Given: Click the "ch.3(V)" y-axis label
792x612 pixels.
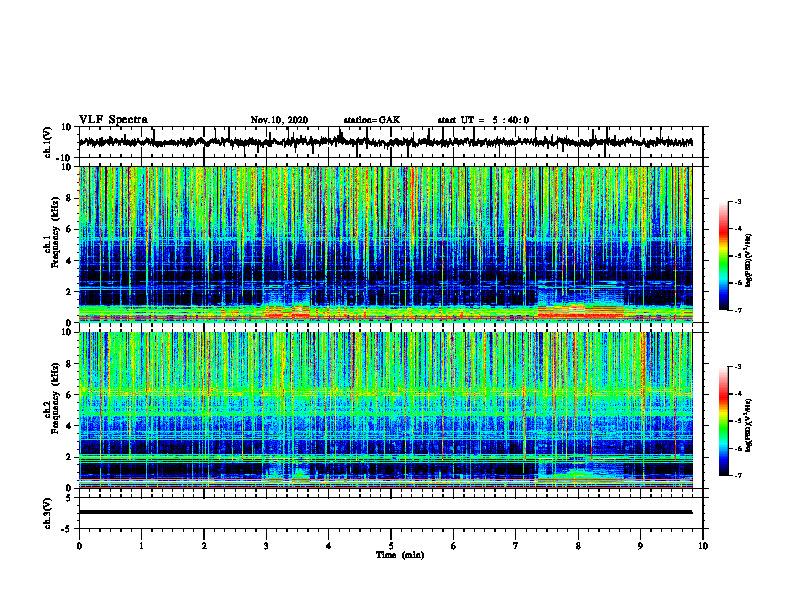Looking at the screenshot, I should 48,513.
